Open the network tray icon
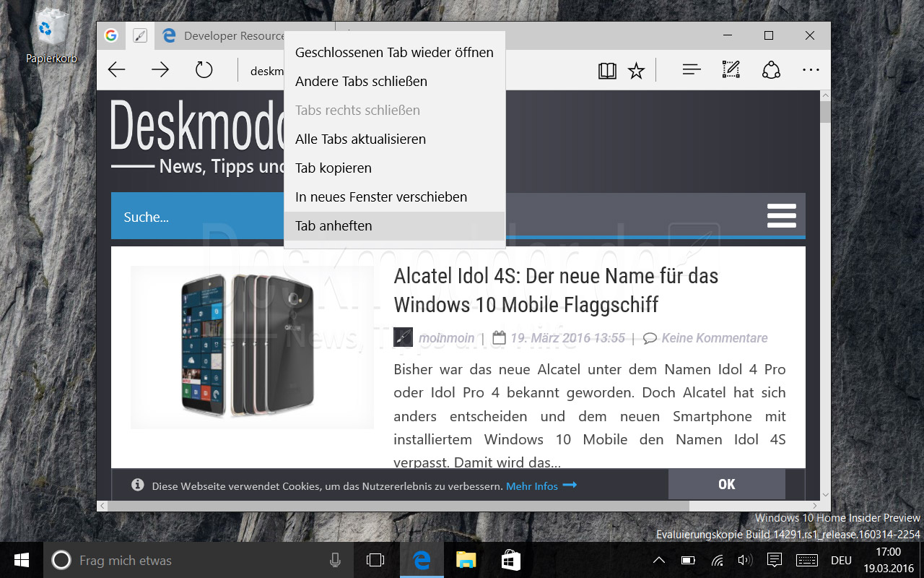Image resolution: width=924 pixels, height=578 pixels. pos(717,560)
